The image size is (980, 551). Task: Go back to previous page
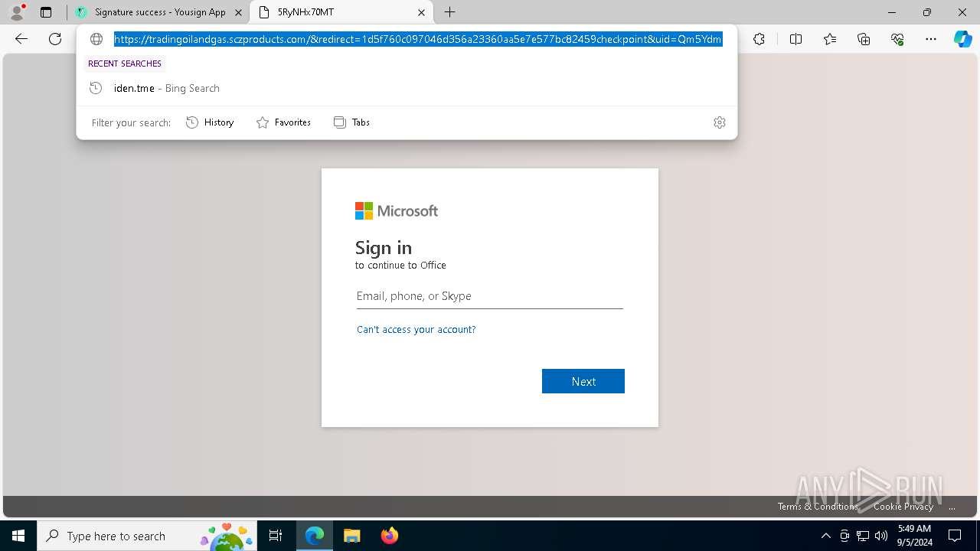[21, 39]
